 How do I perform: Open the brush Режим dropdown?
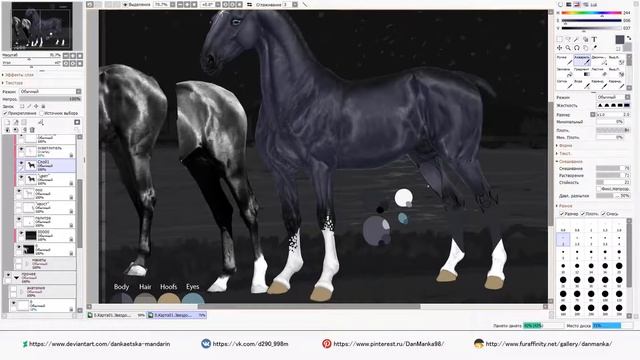[613, 97]
